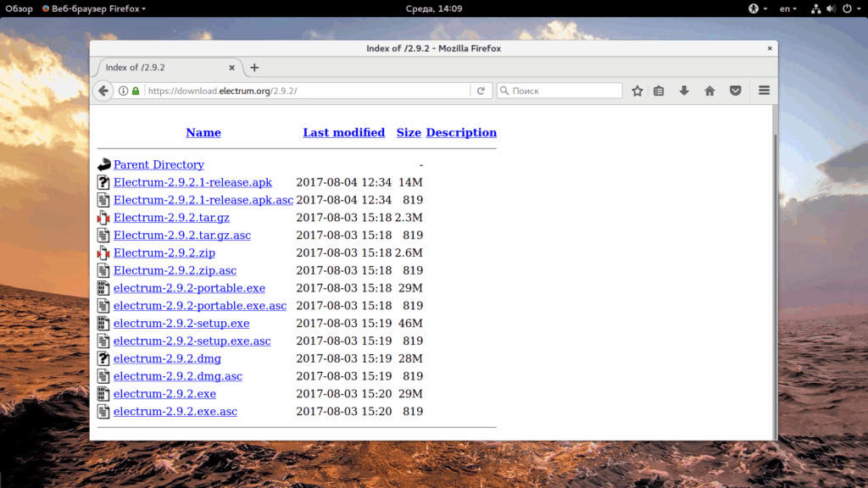Click the binary icon beside electrum-2.9.2.exe
Viewport: 868px width, 488px height.
pos(103,393)
